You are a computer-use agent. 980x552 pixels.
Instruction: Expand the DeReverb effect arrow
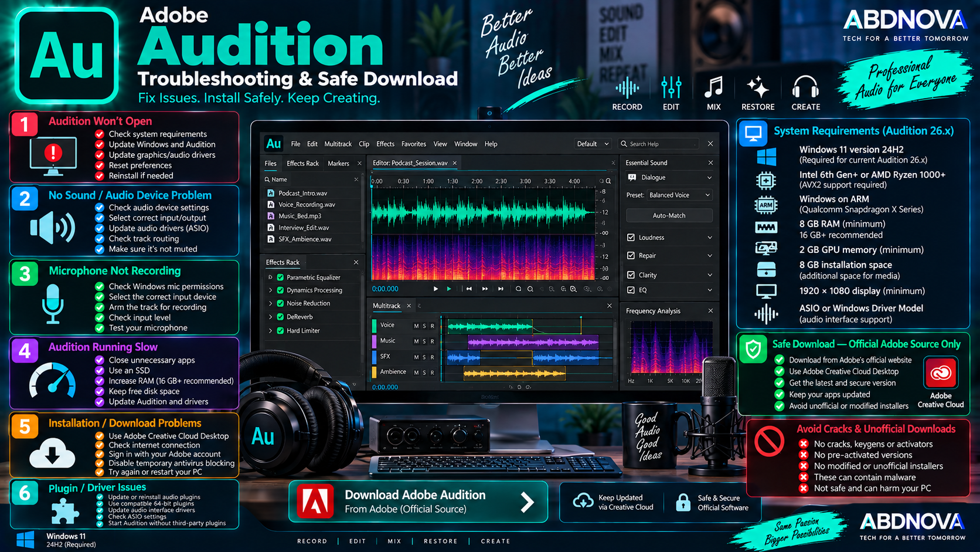click(x=270, y=317)
